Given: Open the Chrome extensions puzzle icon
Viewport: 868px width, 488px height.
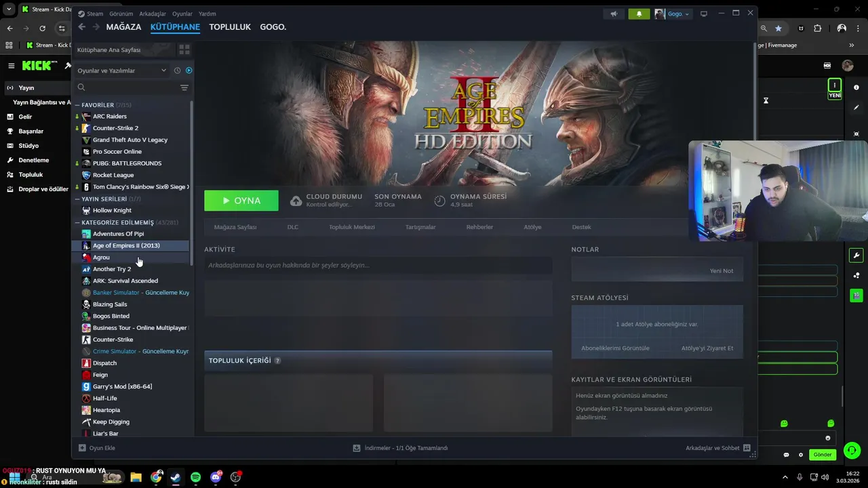Looking at the screenshot, I should coord(817,28).
